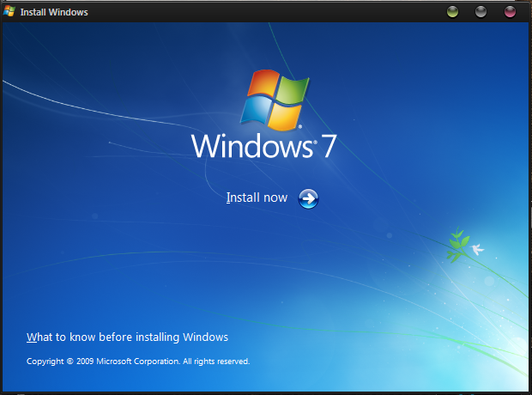This screenshot has height=395, width=532.
Task: Click the Install now text label
Action: pyautogui.click(x=257, y=197)
